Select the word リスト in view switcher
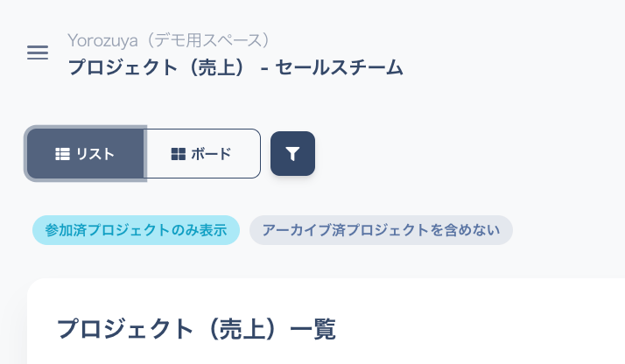The height and width of the screenshot is (364, 625). click(x=95, y=154)
